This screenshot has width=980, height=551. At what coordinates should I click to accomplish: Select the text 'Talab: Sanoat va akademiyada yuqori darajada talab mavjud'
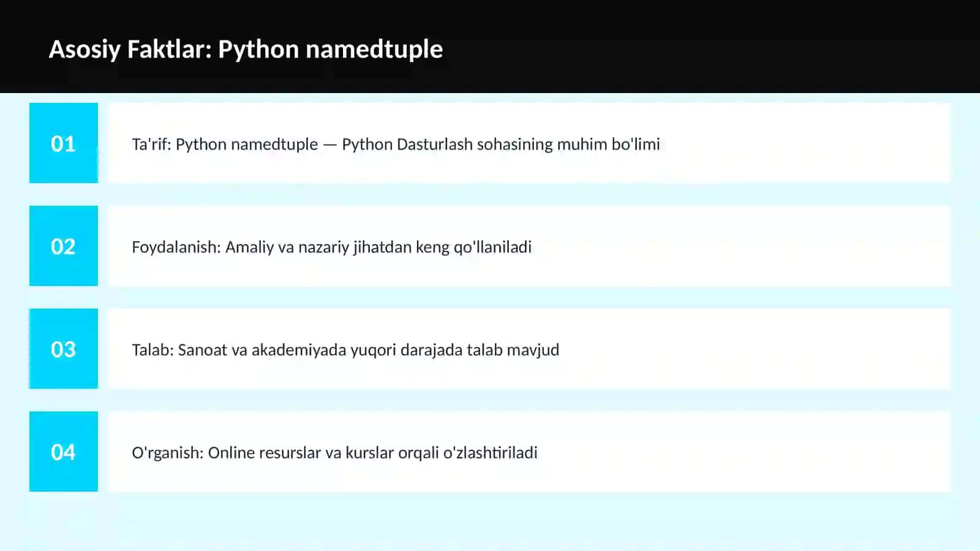[x=345, y=350]
